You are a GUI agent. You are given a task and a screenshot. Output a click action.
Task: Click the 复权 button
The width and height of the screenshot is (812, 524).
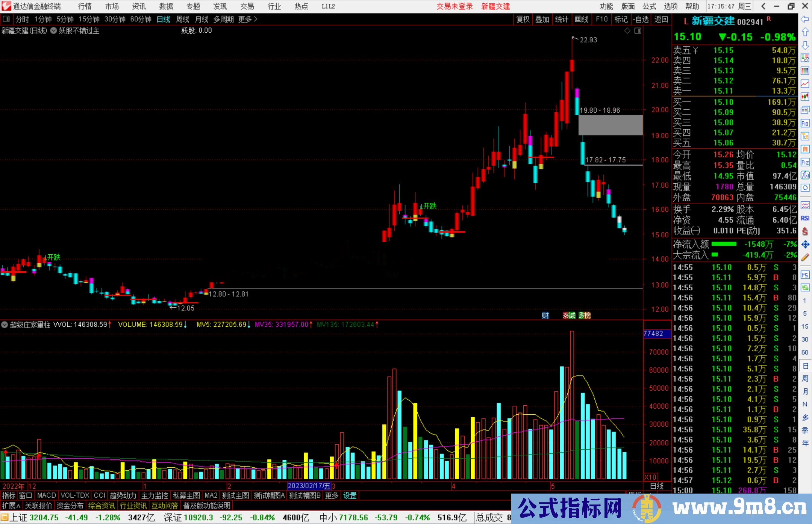(523, 19)
